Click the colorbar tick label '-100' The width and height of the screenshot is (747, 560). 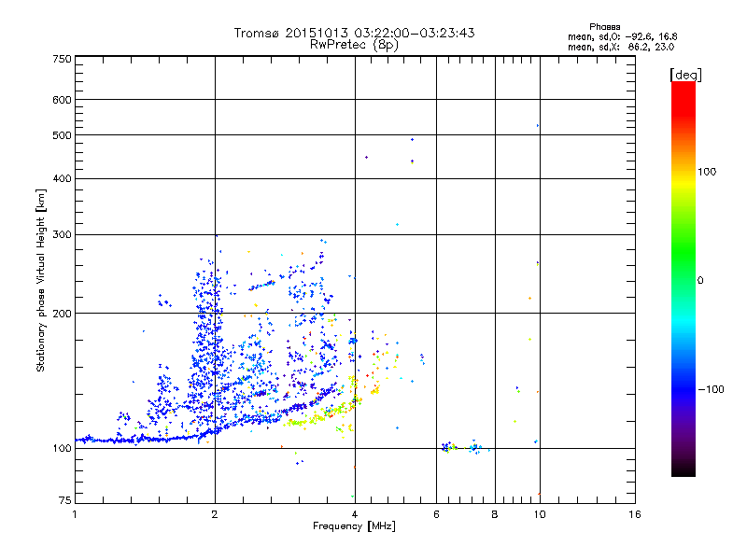(x=711, y=389)
